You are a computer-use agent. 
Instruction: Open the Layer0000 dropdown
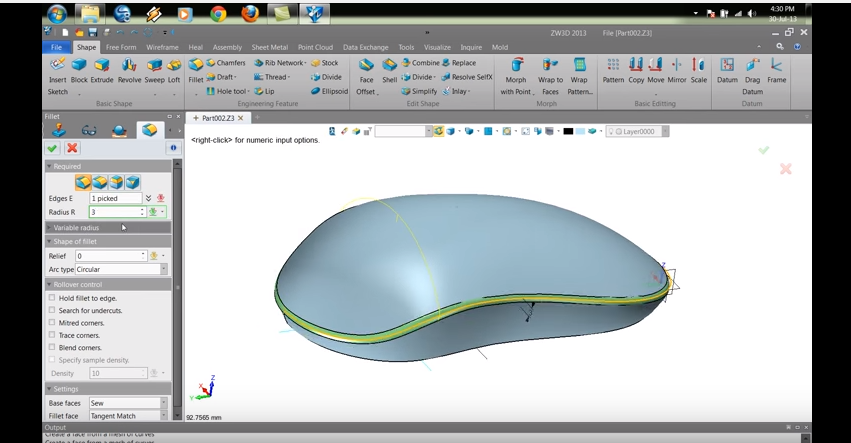coord(665,131)
